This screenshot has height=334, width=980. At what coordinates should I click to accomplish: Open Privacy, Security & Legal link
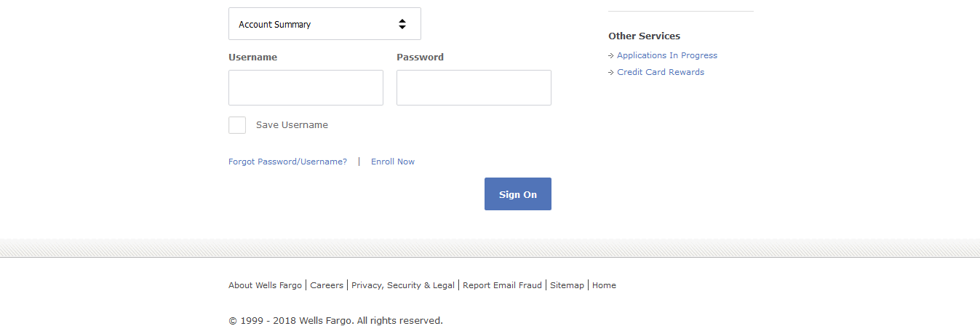403,285
